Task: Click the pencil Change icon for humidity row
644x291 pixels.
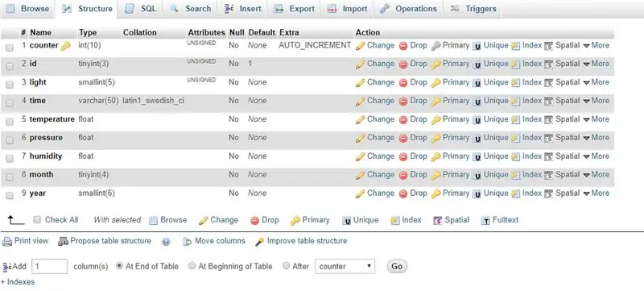Action: pos(360,156)
